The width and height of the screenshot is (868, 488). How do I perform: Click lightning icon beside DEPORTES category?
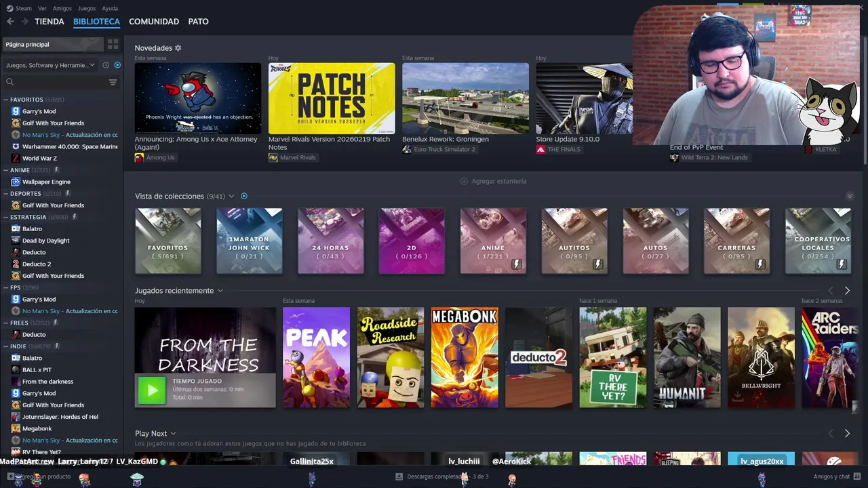point(67,193)
